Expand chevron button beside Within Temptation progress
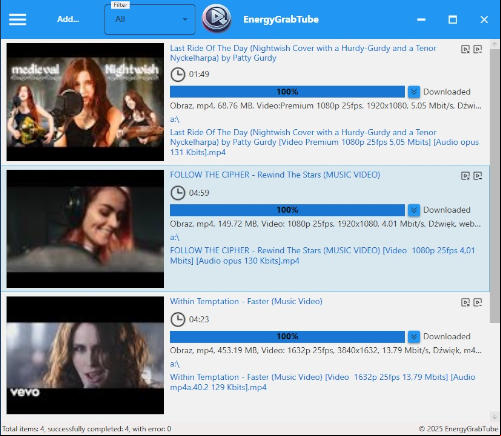This screenshot has height=436, width=501. (x=414, y=337)
